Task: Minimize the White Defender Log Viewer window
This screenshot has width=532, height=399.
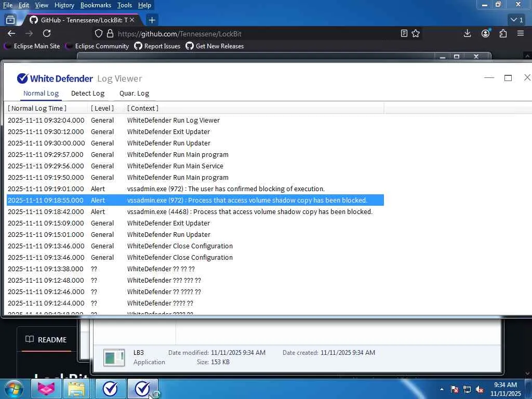Action: (489, 78)
